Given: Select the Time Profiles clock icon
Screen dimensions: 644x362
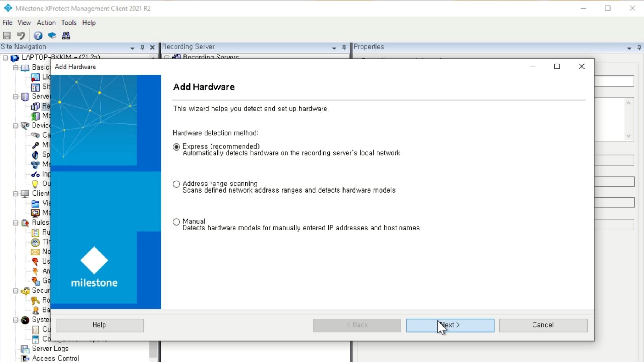Looking at the screenshot, I should point(35,242).
